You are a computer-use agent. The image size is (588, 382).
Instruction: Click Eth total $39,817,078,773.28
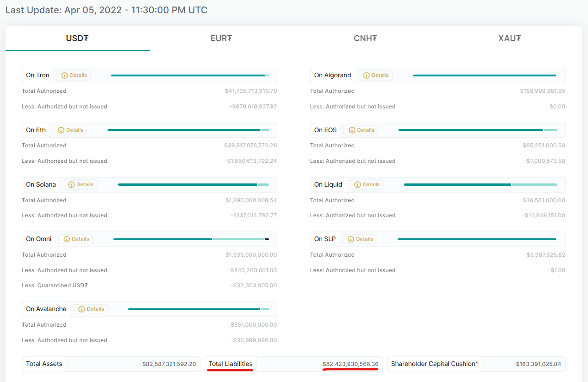point(250,145)
